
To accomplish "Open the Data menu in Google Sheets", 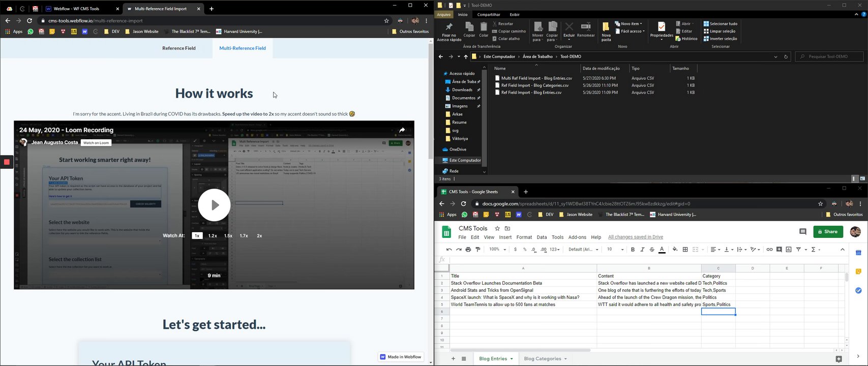I will pyautogui.click(x=542, y=237).
